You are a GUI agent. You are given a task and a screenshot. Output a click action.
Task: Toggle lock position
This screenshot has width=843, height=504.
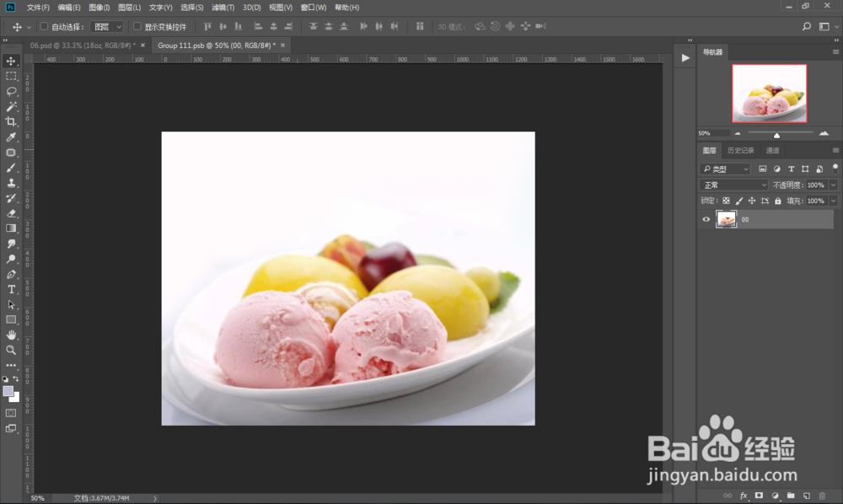[x=752, y=201]
